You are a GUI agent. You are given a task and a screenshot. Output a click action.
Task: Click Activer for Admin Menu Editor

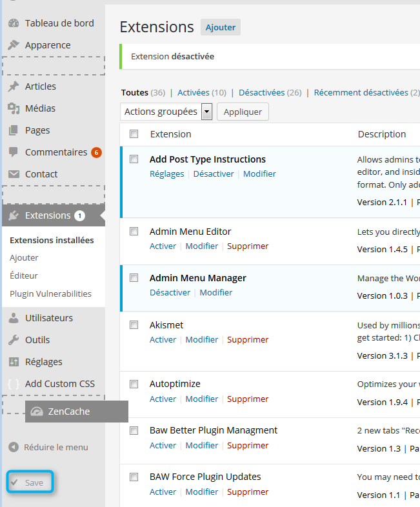point(163,246)
